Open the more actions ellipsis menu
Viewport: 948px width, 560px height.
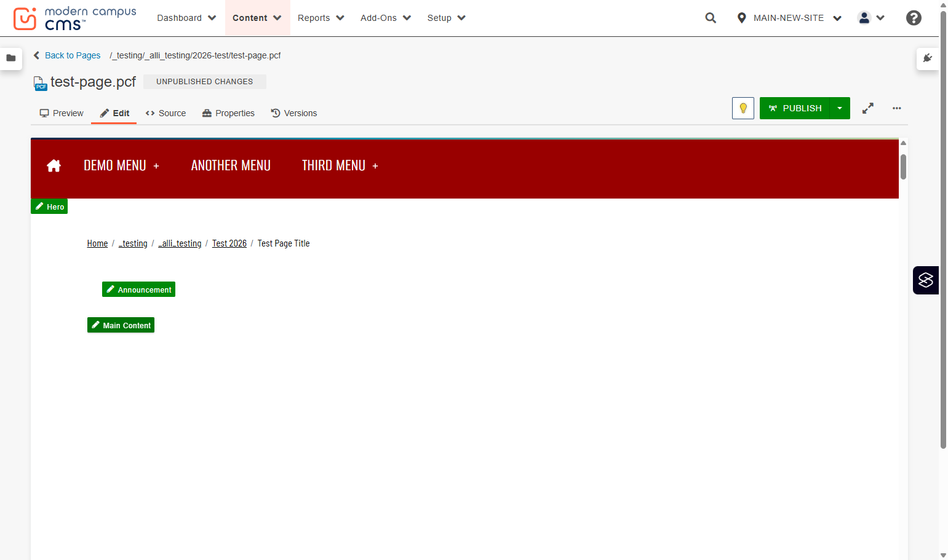click(897, 108)
